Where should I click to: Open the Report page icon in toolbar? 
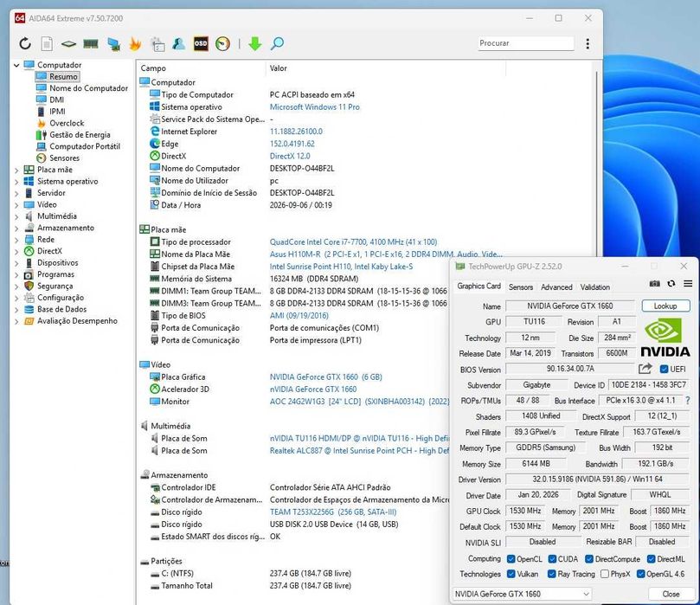[x=47, y=44]
